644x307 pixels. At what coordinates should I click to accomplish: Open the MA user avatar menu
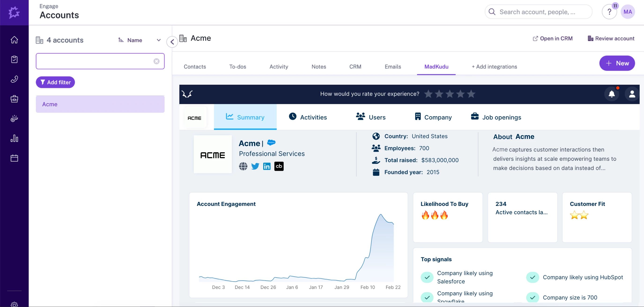click(628, 12)
